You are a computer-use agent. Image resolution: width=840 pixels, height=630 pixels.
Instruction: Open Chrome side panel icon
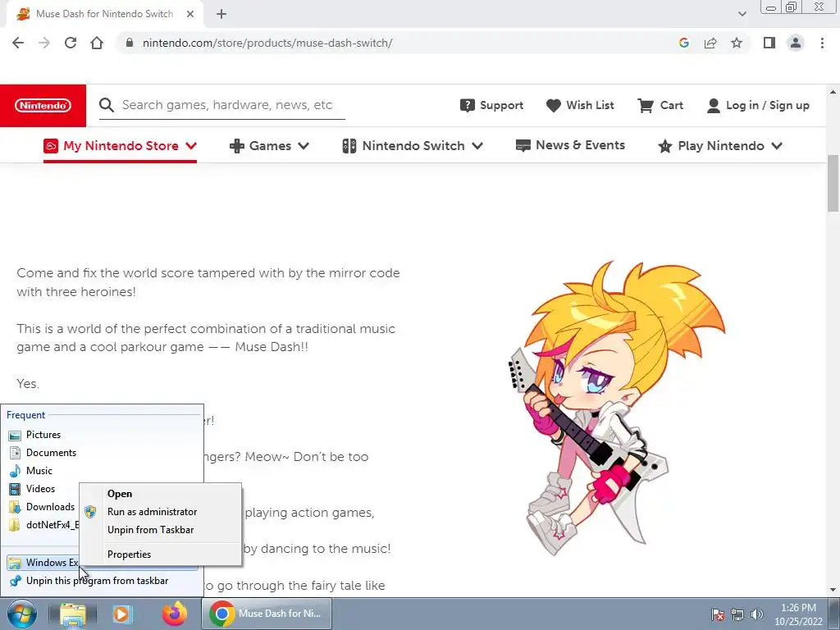click(x=769, y=43)
